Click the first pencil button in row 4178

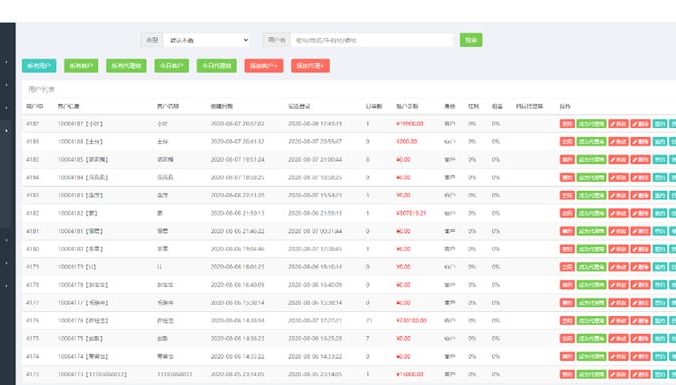click(x=618, y=285)
